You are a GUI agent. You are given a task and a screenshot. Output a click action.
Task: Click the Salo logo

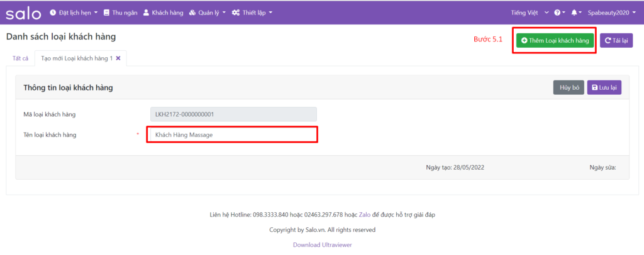pyautogui.click(x=23, y=13)
